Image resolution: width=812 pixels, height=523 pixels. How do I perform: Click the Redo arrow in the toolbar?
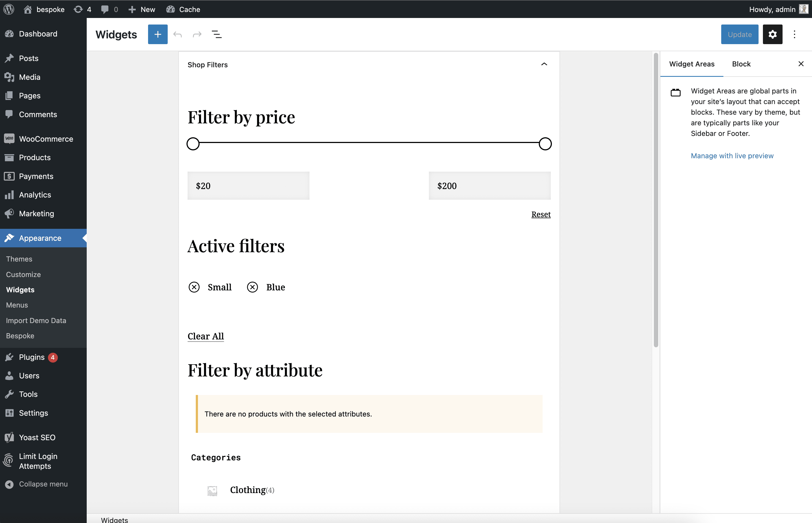[197, 34]
